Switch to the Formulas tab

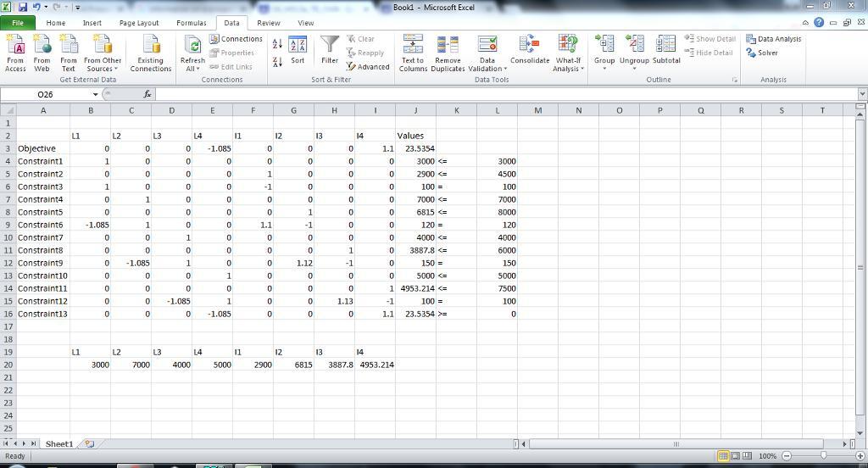tap(191, 23)
